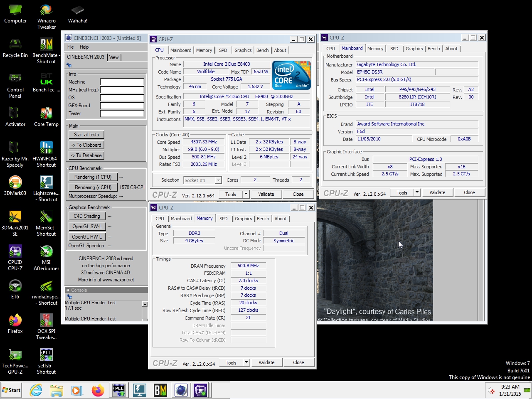
Task: Run the OpenGL SW-L benchmark
Action: click(87, 227)
